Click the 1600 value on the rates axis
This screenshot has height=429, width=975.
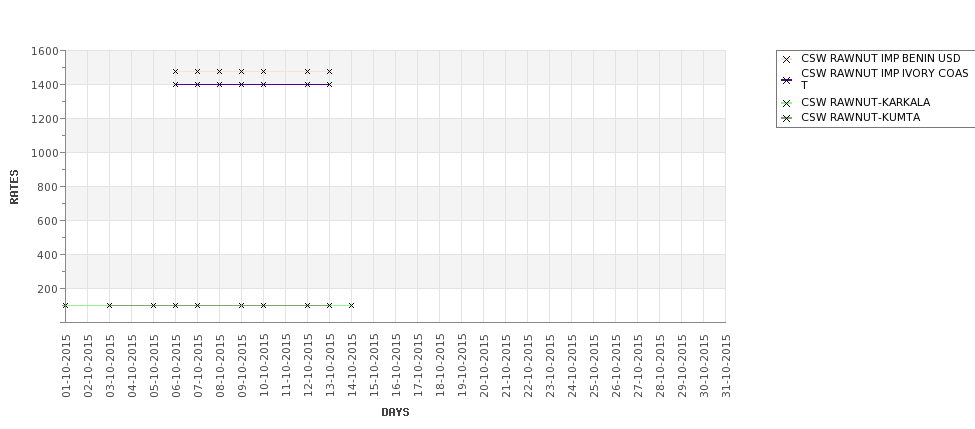pyautogui.click(x=44, y=51)
